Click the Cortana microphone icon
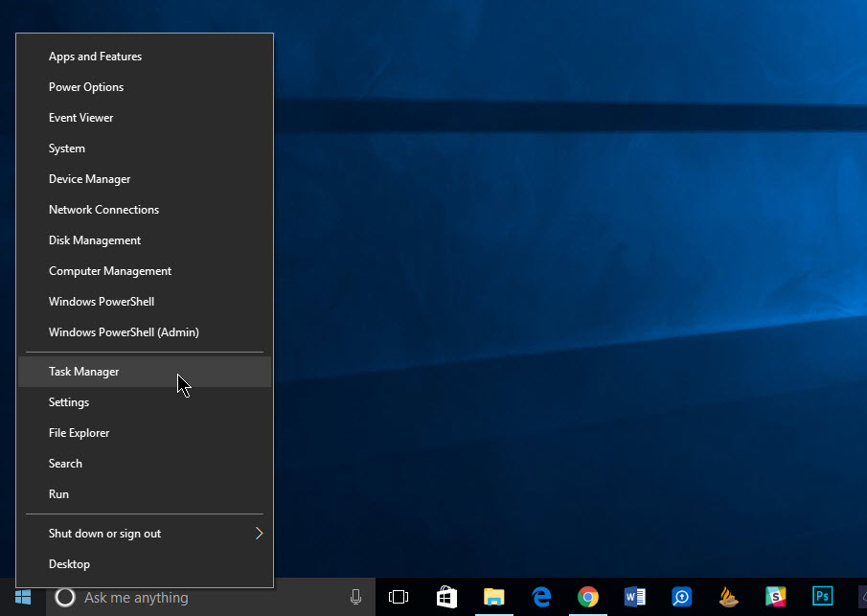 pos(355,596)
